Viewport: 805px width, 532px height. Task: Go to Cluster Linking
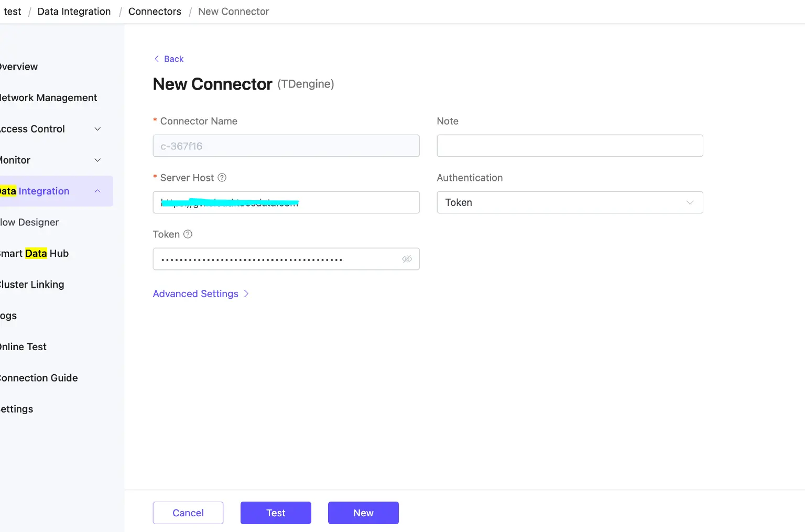coord(32,285)
